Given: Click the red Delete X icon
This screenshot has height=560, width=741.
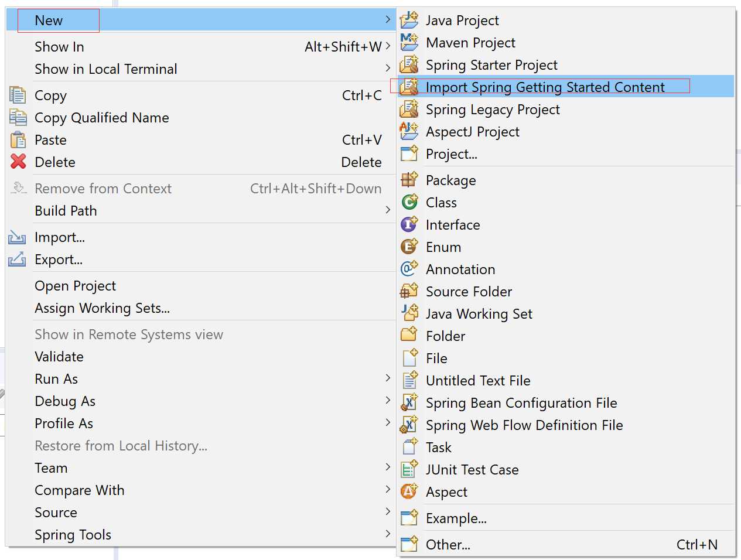Looking at the screenshot, I should click(x=18, y=162).
